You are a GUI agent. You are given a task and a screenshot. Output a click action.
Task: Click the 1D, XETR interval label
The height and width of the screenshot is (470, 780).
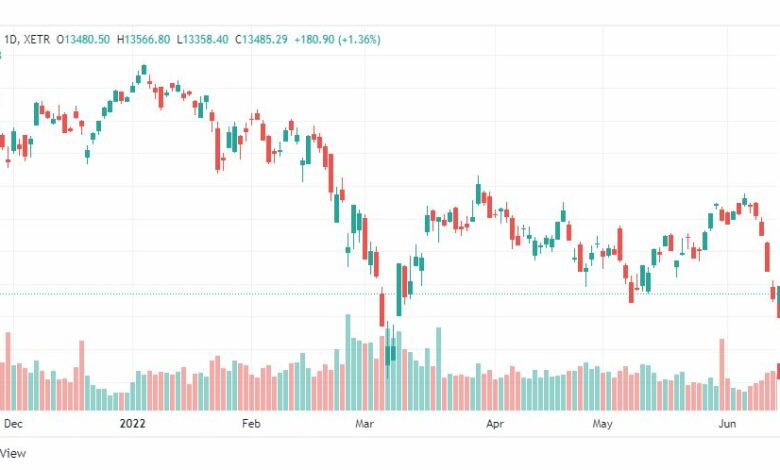[27, 39]
